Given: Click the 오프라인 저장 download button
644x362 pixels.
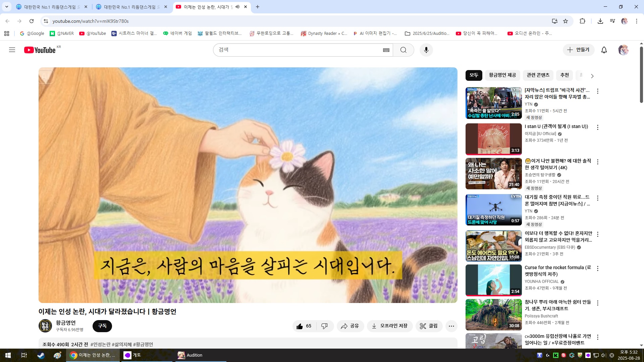Looking at the screenshot, I should point(389,326).
